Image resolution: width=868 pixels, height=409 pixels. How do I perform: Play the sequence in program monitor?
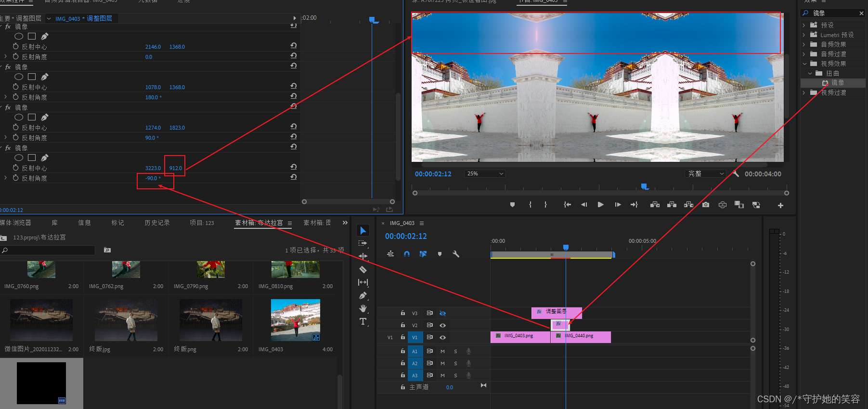click(x=601, y=205)
